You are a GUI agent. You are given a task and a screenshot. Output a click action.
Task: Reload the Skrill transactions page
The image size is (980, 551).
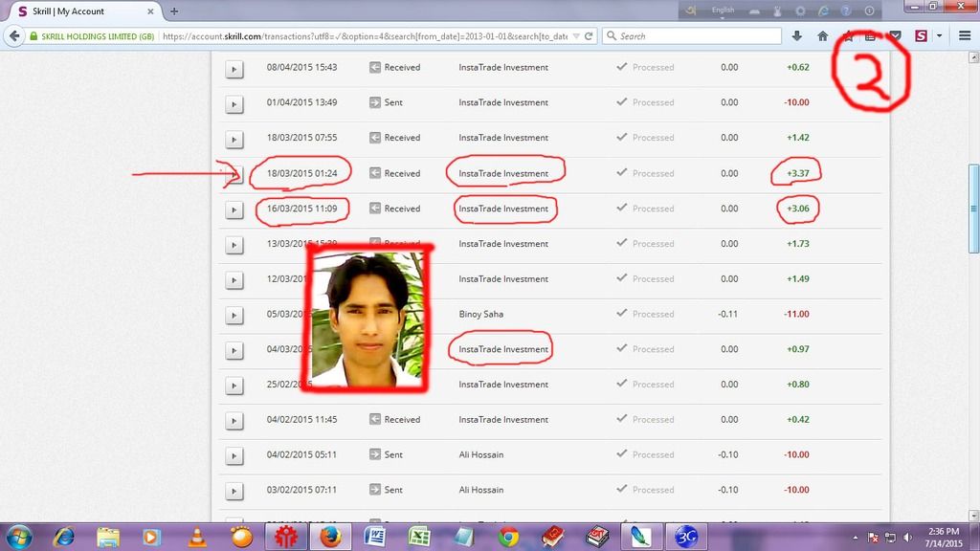click(x=589, y=36)
